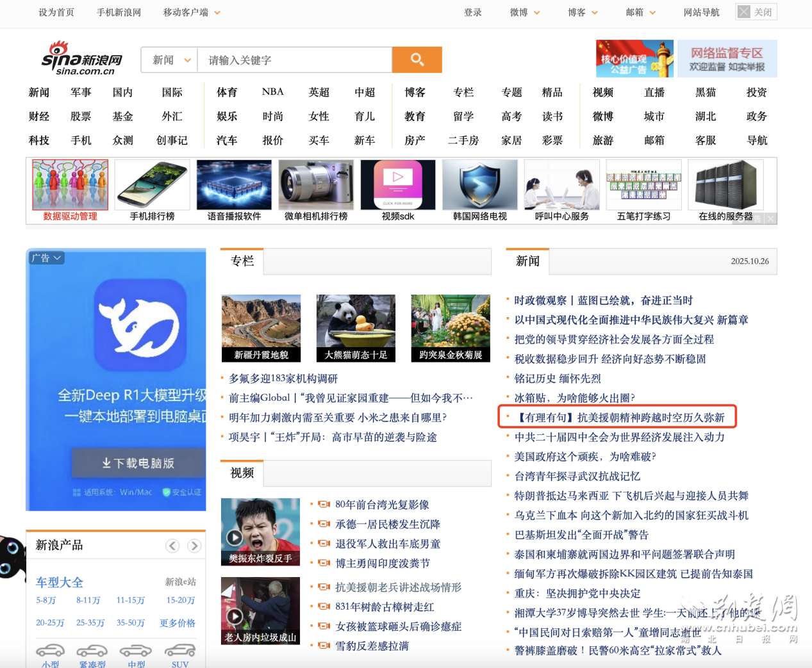The width and height of the screenshot is (812, 668).
Task: Click previous arrow in 新浪产品 panel
Action: pos(172,546)
